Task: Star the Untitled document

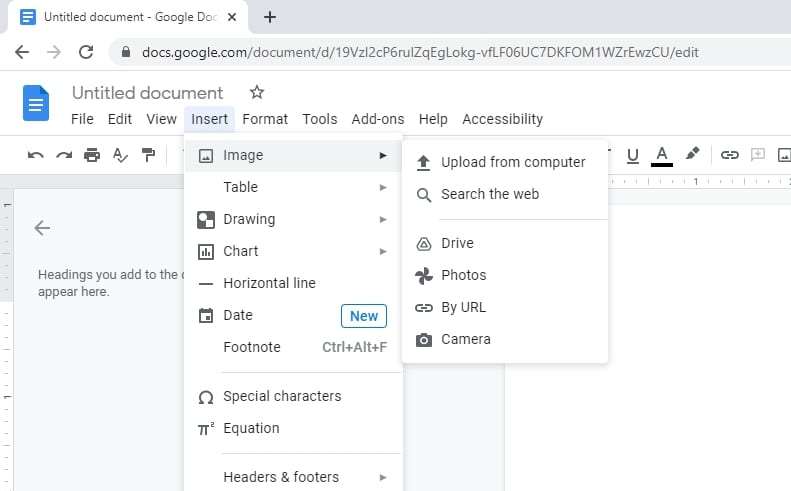Action: [257, 92]
